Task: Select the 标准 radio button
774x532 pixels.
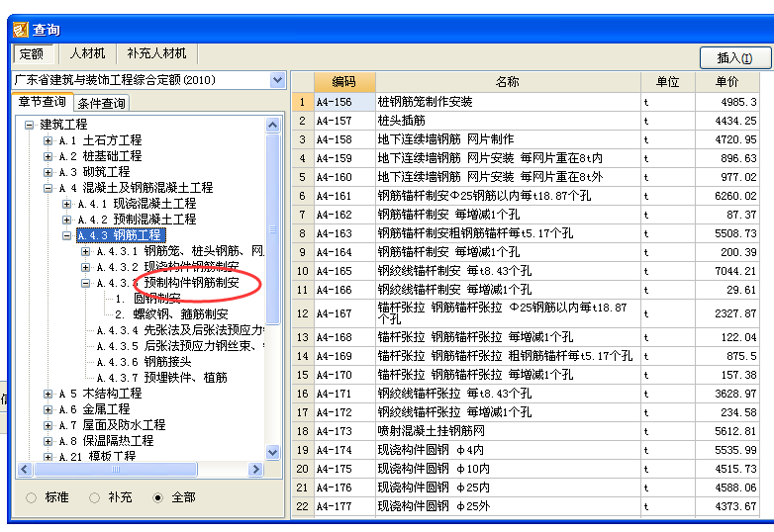Action: click(31, 497)
